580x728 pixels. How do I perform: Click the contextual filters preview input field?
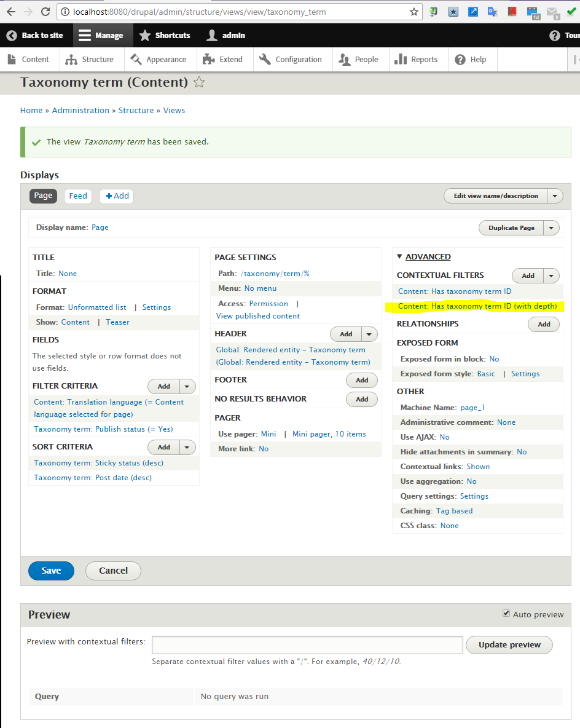[307, 644]
